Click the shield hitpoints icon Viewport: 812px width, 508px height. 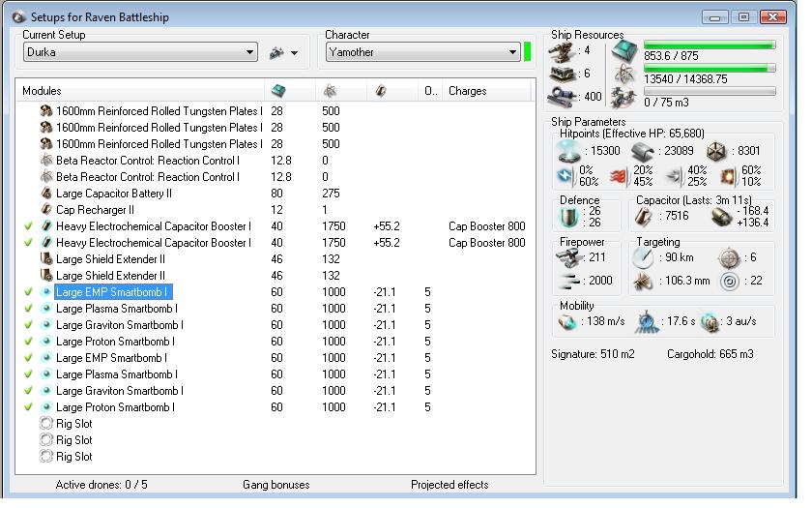[568, 152]
